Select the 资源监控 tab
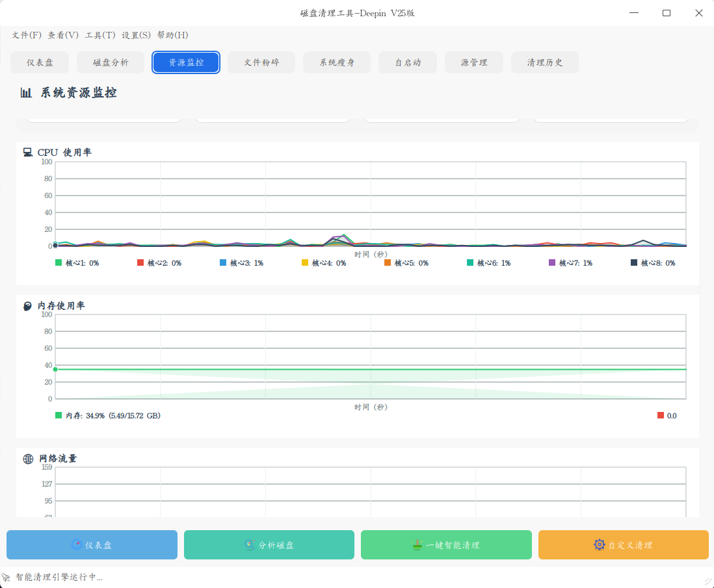This screenshot has height=588, width=714. pos(186,62)
